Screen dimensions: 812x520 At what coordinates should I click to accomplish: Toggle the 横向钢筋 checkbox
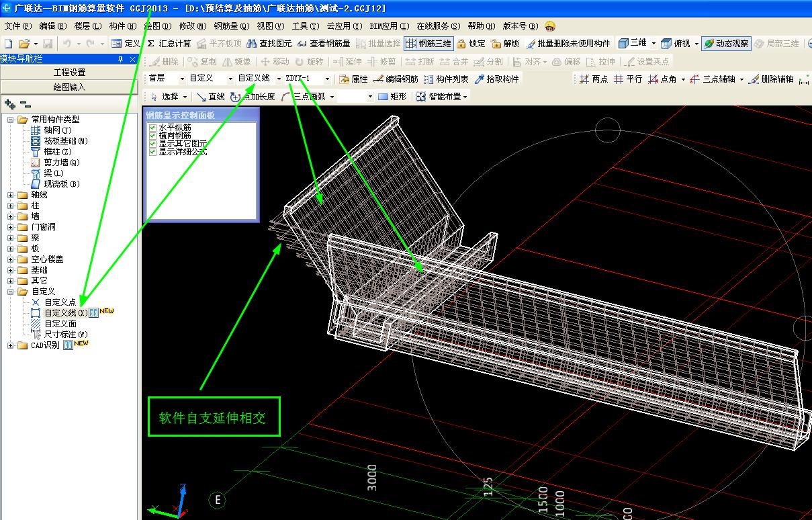point(153,136)
